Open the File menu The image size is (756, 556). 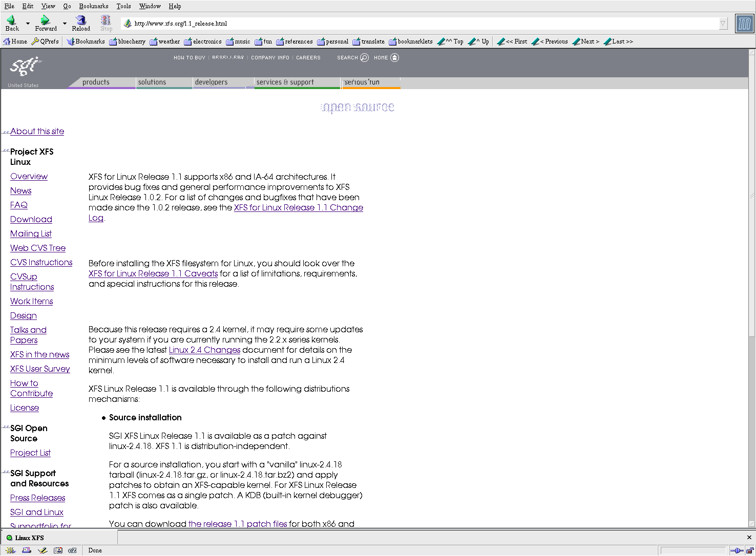pos(9,6)
